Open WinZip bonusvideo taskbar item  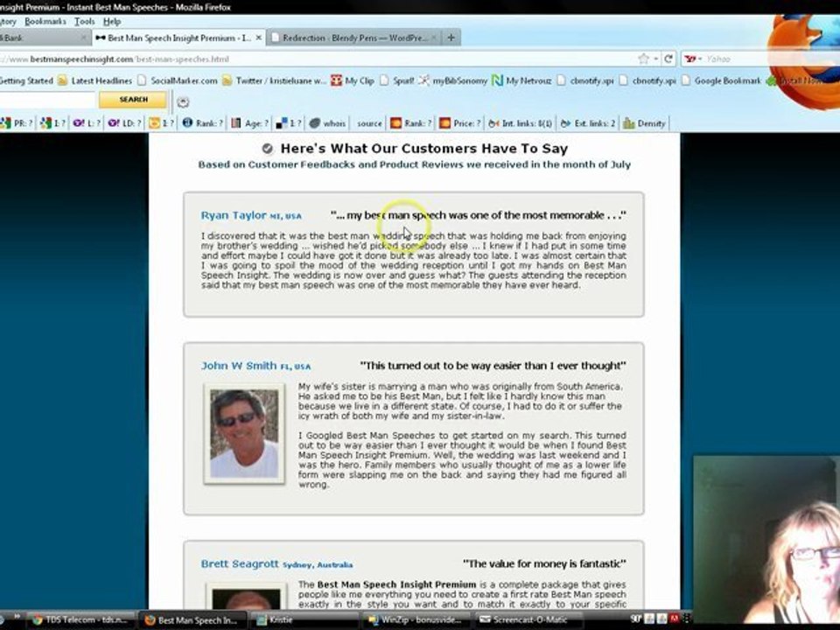(x=415, y=619)
